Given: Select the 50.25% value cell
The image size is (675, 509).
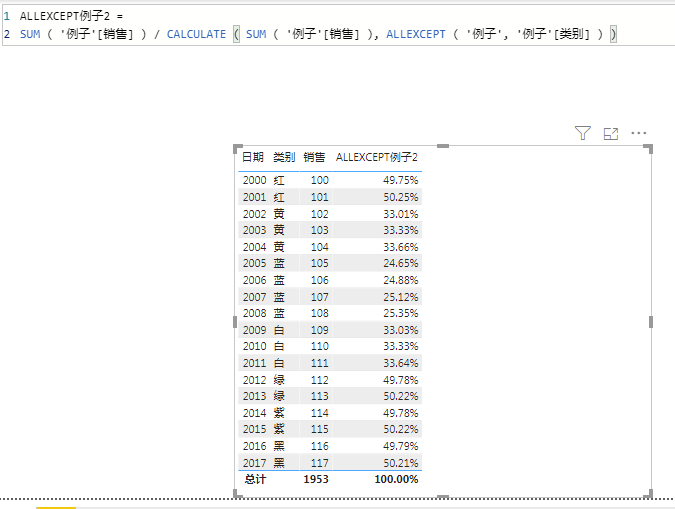Looking at the screenshot, I should point(400,197).
